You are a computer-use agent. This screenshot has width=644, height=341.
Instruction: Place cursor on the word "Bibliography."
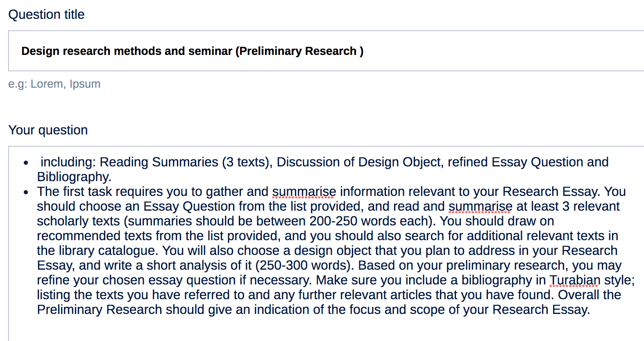(74, 177)
